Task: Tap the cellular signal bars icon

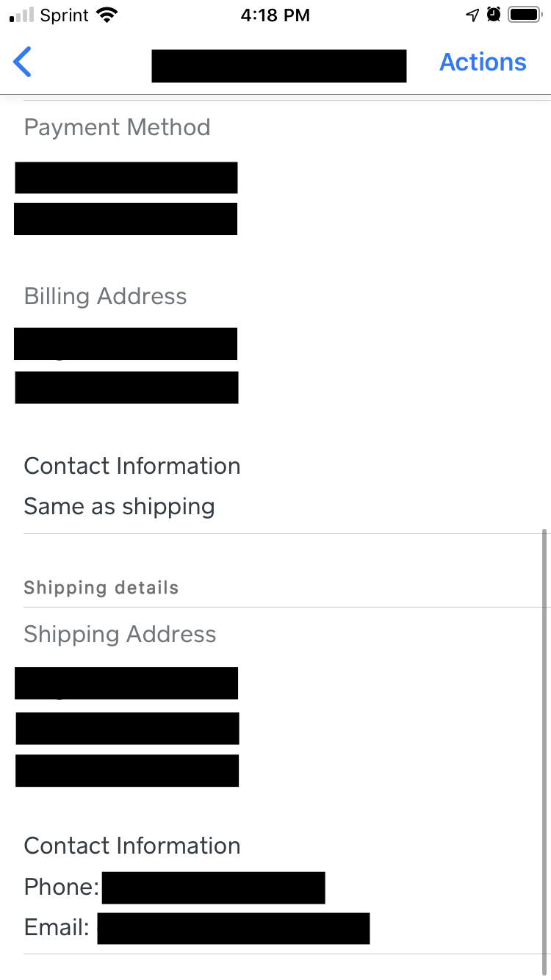Action: coord(22,15)
